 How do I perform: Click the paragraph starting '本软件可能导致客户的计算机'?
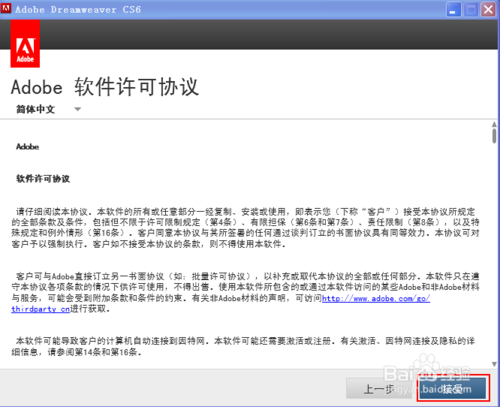click(x=243, y=346)
